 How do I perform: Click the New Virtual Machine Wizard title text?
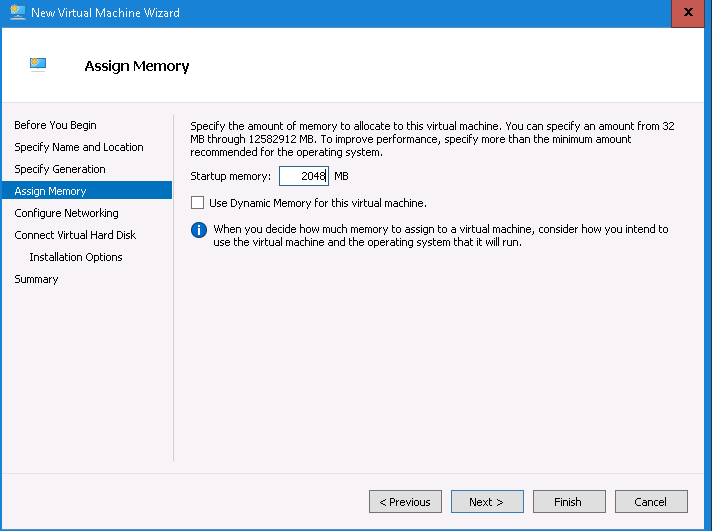pyautogui.click(x=105, y=13)
